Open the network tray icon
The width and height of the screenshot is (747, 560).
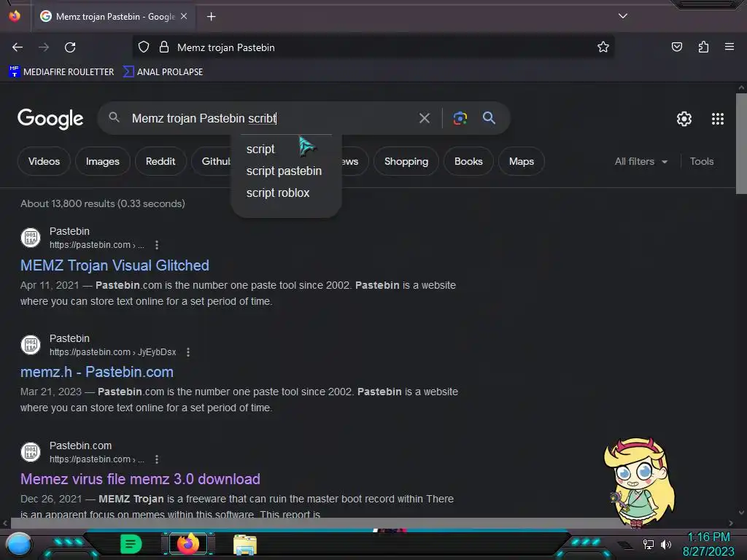coord(648,544)
